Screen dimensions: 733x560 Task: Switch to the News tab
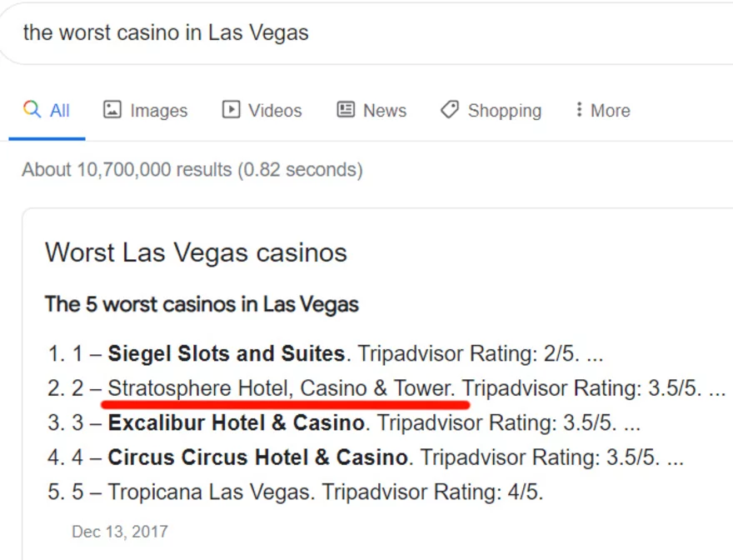tap(384, 111)
